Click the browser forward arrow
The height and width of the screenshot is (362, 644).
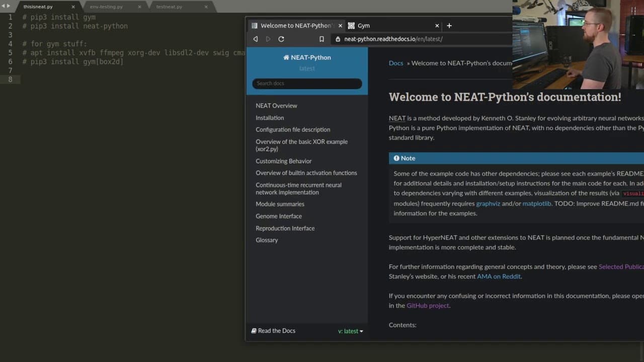[x=268, y=39]
